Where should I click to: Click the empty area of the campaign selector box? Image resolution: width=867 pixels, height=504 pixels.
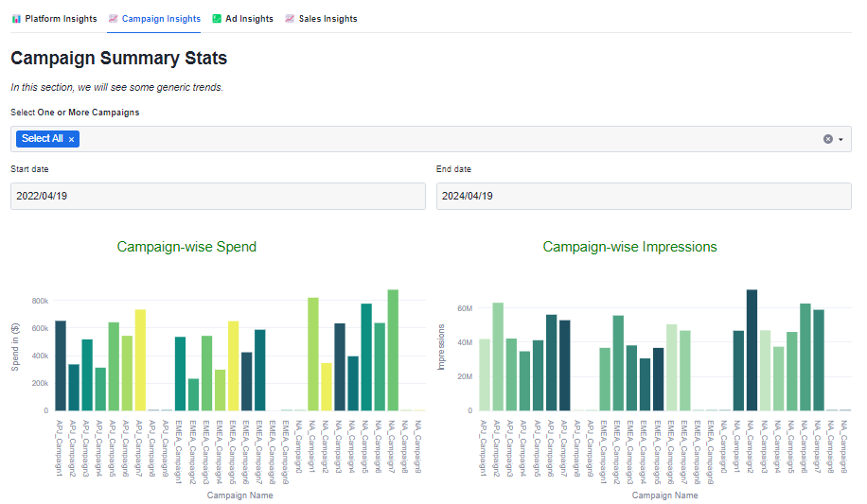(x=426, y=139)
